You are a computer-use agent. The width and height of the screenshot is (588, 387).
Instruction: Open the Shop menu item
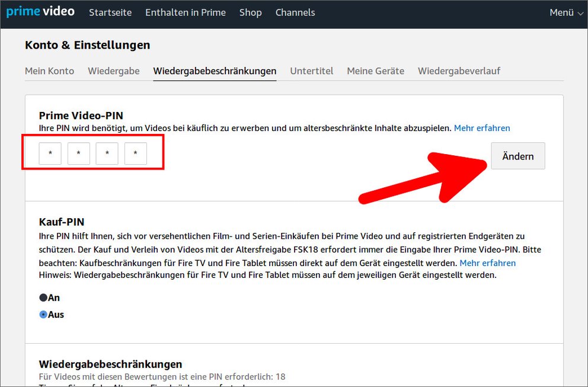[250, 12]
